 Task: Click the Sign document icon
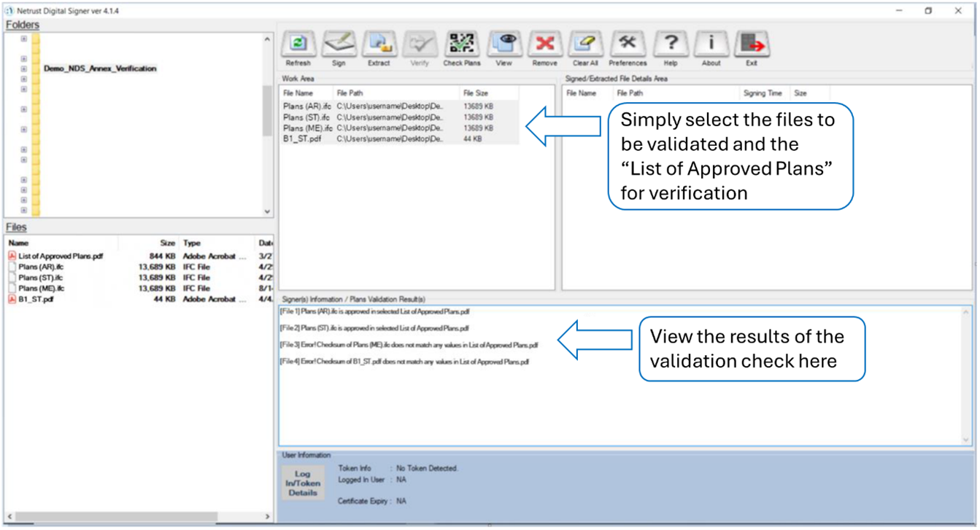click(339, 45)
